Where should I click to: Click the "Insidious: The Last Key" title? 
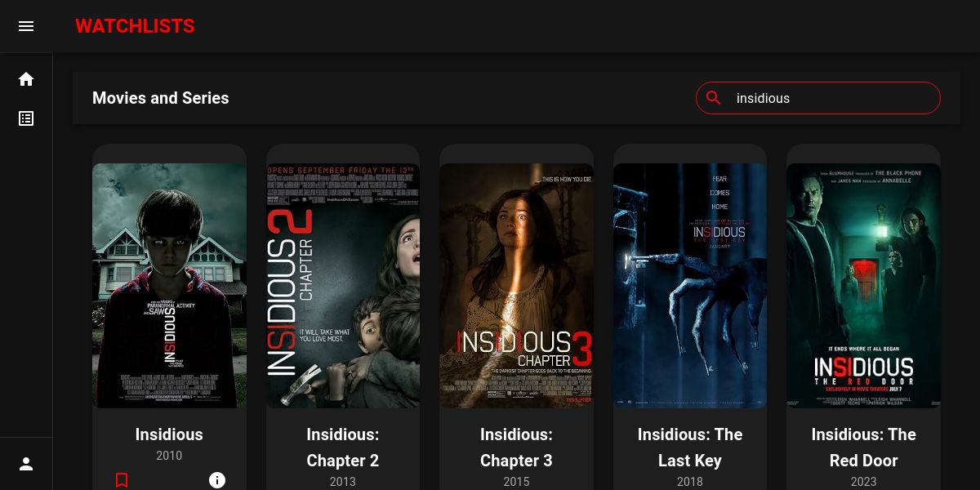690,448
